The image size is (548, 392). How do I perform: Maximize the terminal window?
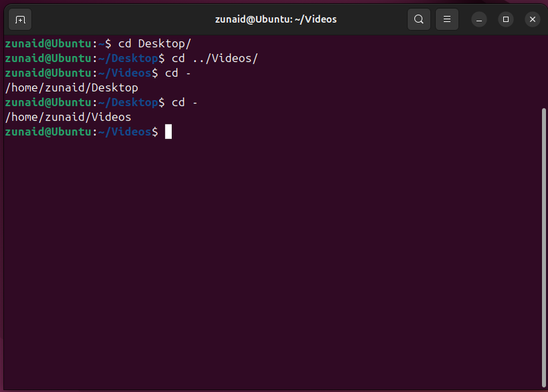(x=506, y=19)
